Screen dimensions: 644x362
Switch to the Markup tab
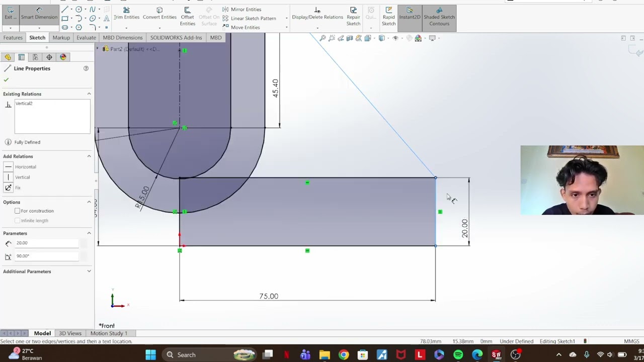(x=61, y=38)
